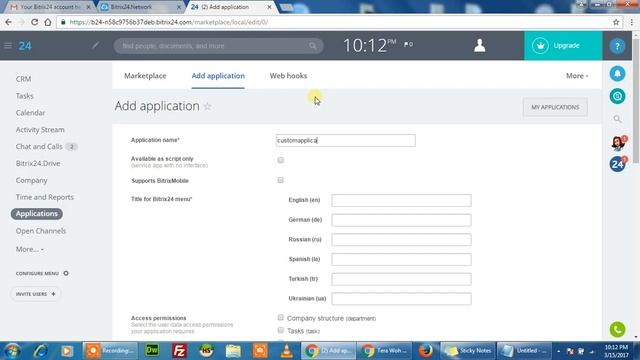Add the page to favorites with the star icon
This screenshot has width=640, height=360.
coord(207,107)
